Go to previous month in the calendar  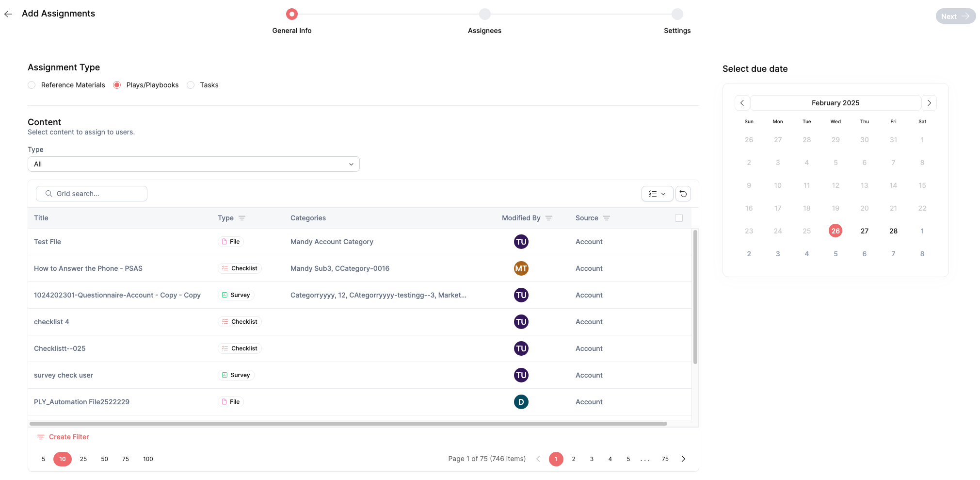click(x=742, y=103)
